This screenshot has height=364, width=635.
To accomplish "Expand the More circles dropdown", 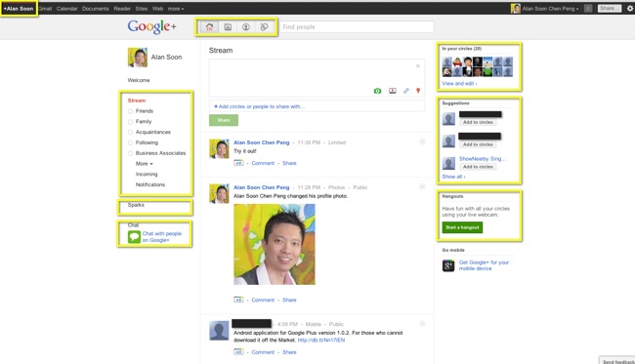I will (x=145, y=163).
